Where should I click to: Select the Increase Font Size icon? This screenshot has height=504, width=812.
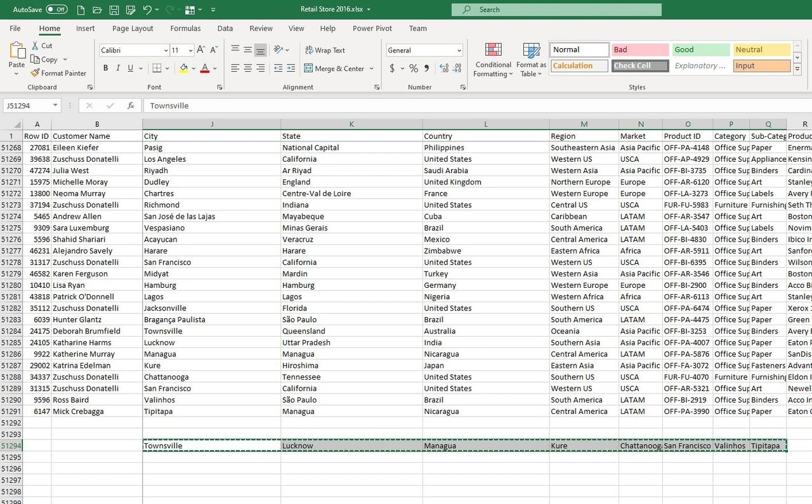tap(201, 50)
